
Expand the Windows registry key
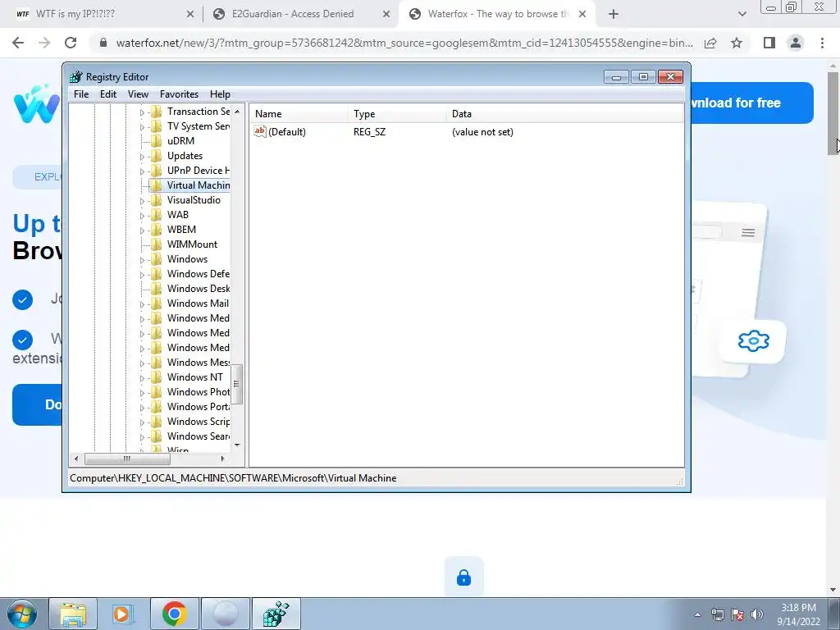[x=142, y=260]
